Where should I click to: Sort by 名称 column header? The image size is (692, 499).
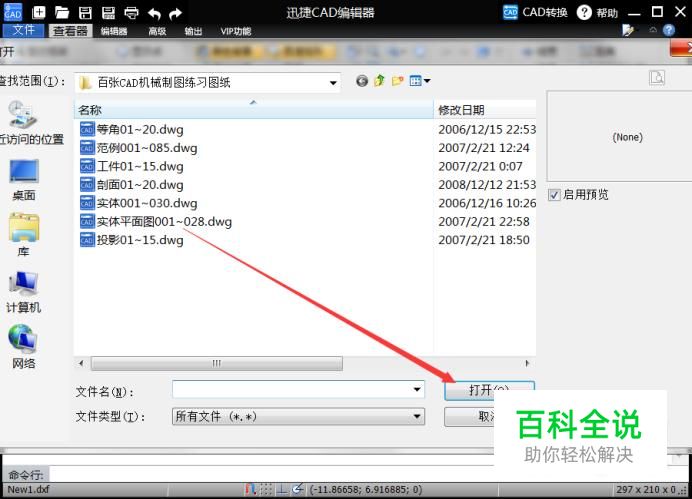[x=253, y=110]
